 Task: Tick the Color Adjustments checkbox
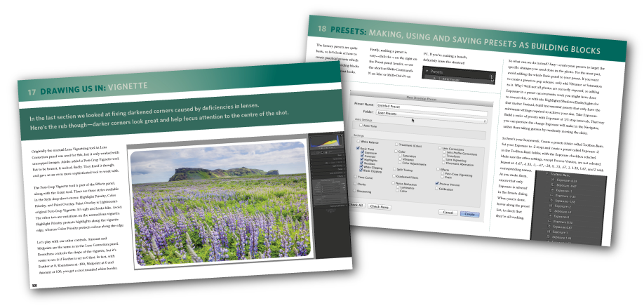tap(400, 162)
